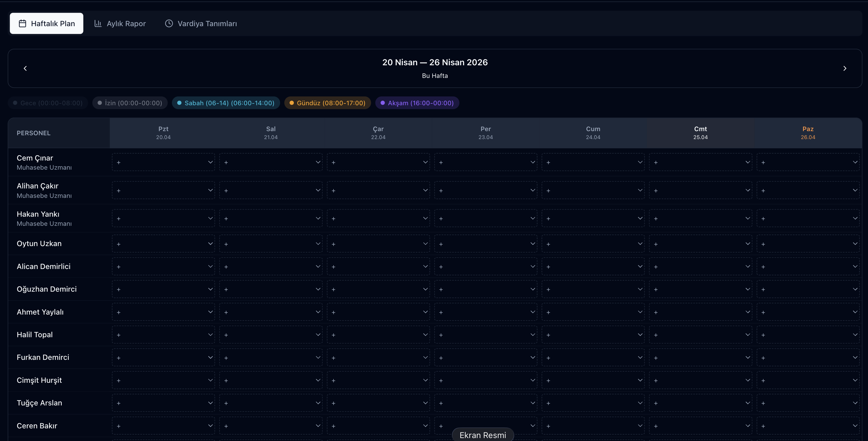Open Cem Çınar's Paz shift dropdown
The height and width of the screenshot is (441, 868).
(x=808, y=162)
